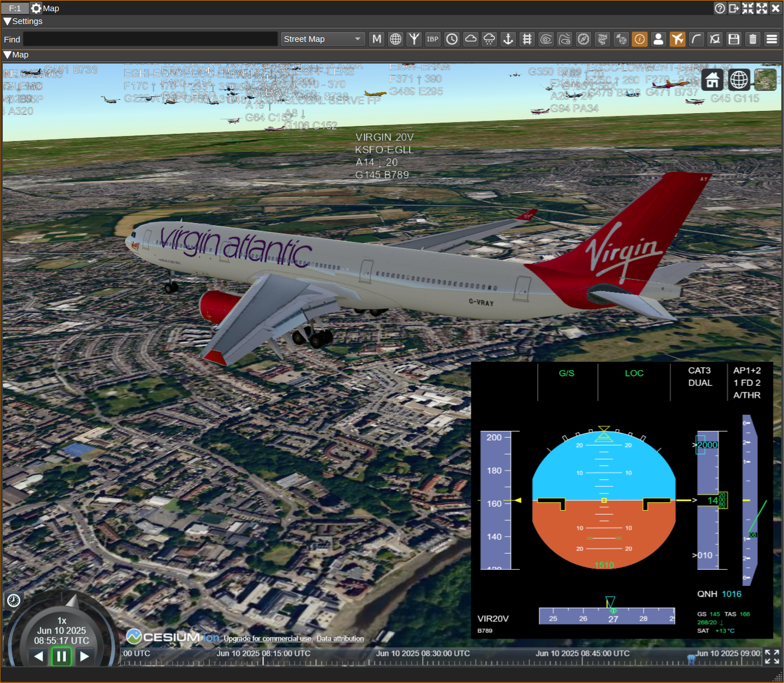Click the Jun 10 2025 animation date readout

62,631
